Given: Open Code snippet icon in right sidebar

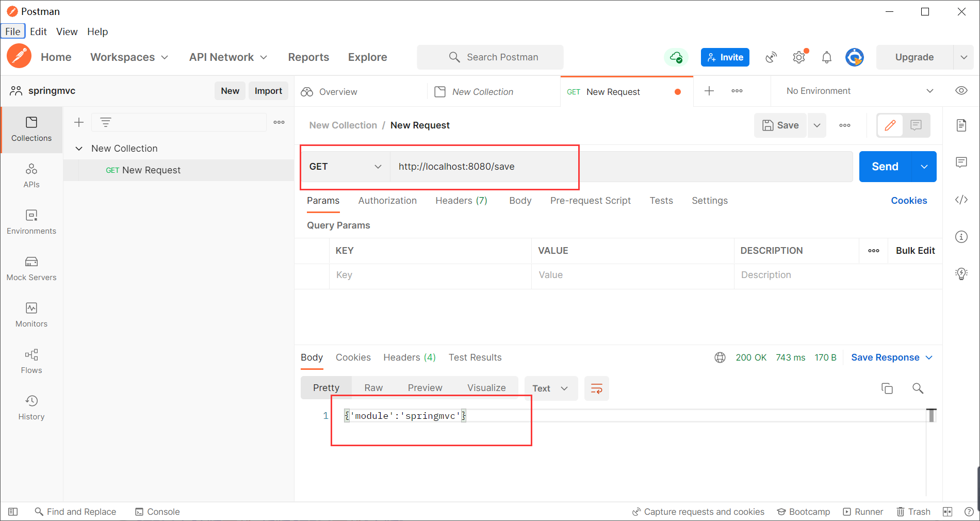Looking at the screenshot, I should coord(961,200).
